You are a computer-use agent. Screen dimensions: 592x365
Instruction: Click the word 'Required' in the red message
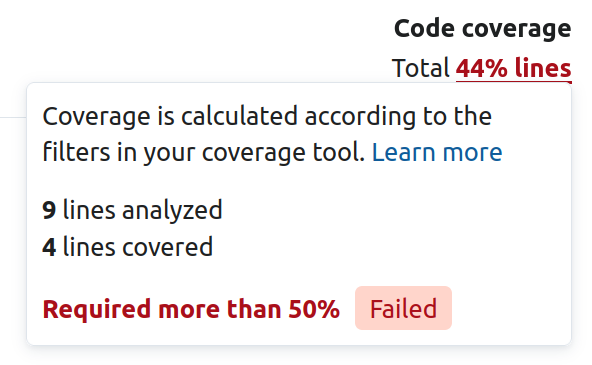click(97, 309)
